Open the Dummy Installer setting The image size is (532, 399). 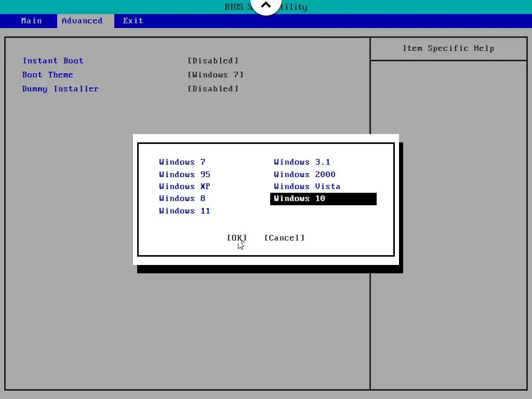point(60,89)
